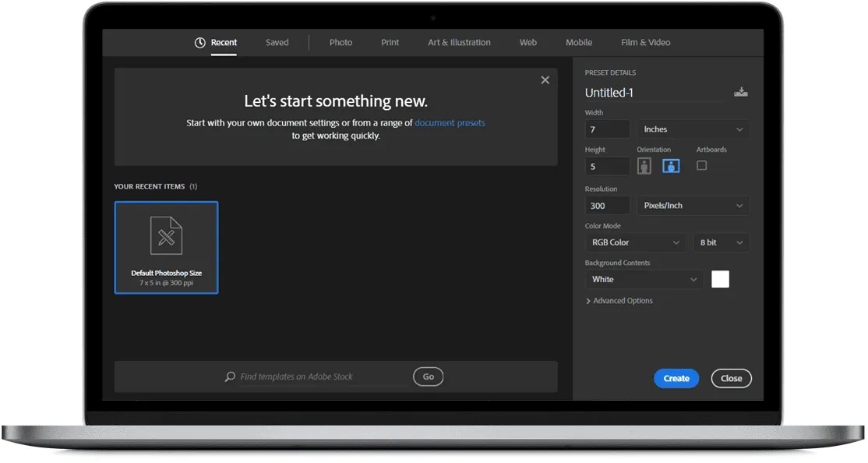
Task: Click the Width input field
Action: 607,129
